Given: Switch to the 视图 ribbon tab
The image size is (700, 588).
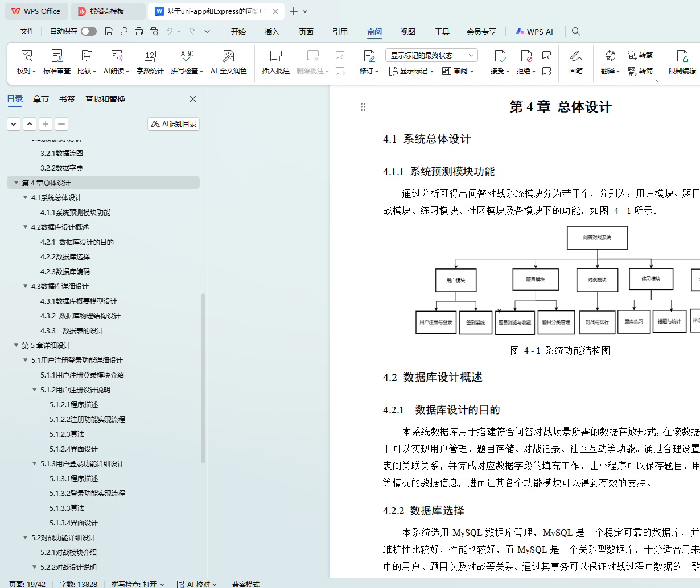Looking at the screenshot, I should [407, 32].
